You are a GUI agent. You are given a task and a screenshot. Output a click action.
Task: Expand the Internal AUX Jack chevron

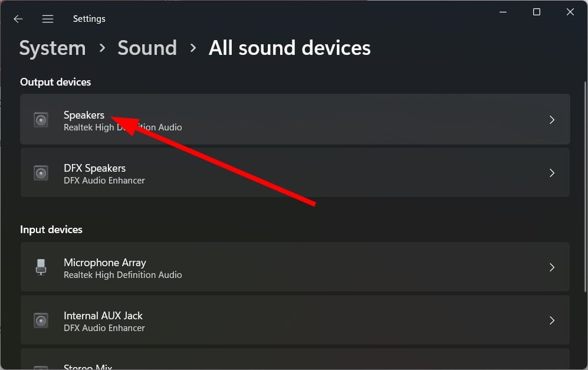(x=552, y=320)
